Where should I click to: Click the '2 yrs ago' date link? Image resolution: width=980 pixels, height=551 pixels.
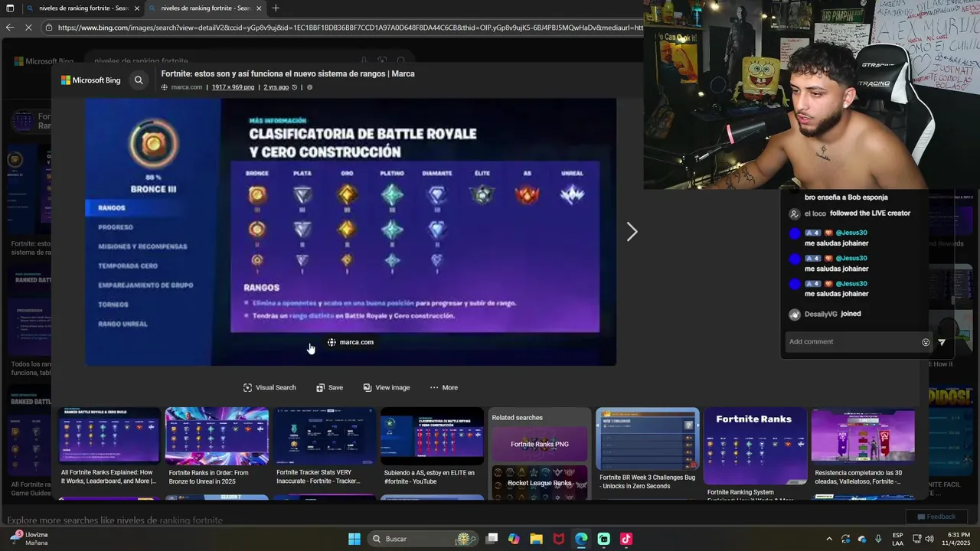click(276, 87)
